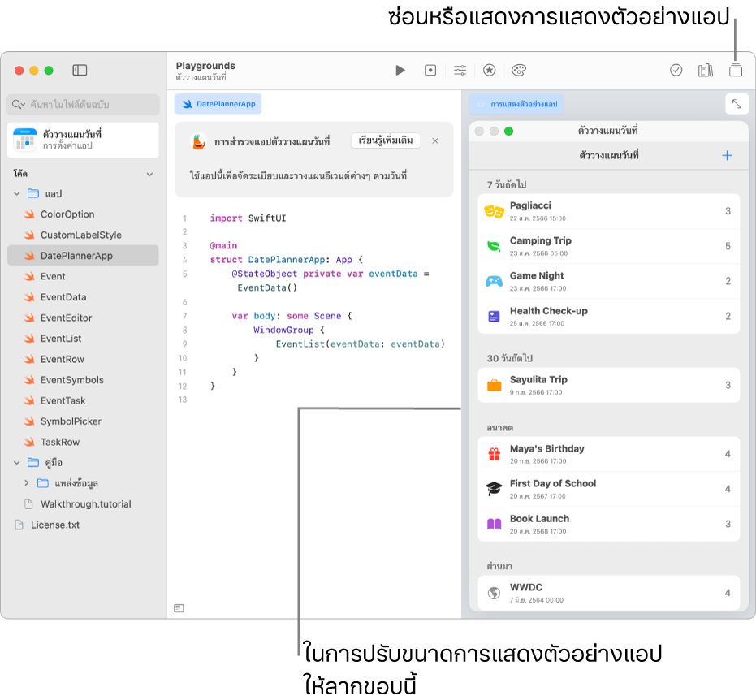Open Sayulita Trip event row
The image size is (756, 700).
point(608,385)
